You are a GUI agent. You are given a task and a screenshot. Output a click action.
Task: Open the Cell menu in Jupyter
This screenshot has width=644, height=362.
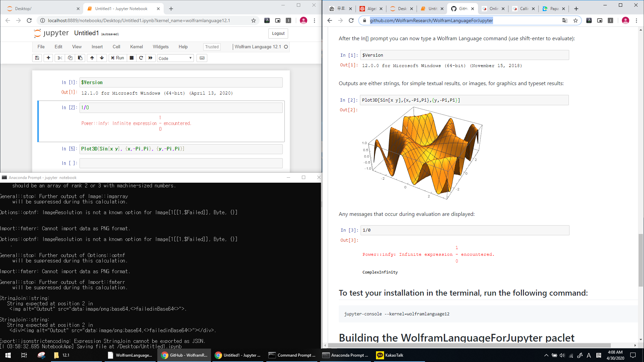click(x=116, y=46)
